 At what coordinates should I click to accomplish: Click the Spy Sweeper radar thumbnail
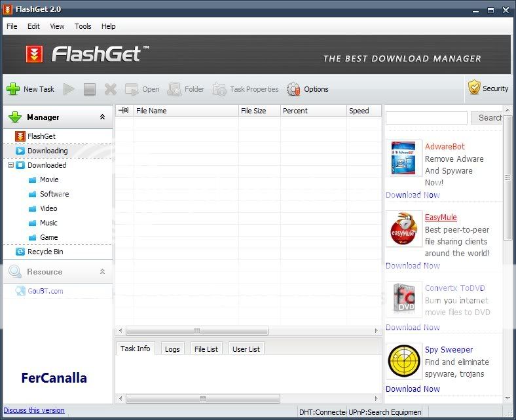coord(404,362)
